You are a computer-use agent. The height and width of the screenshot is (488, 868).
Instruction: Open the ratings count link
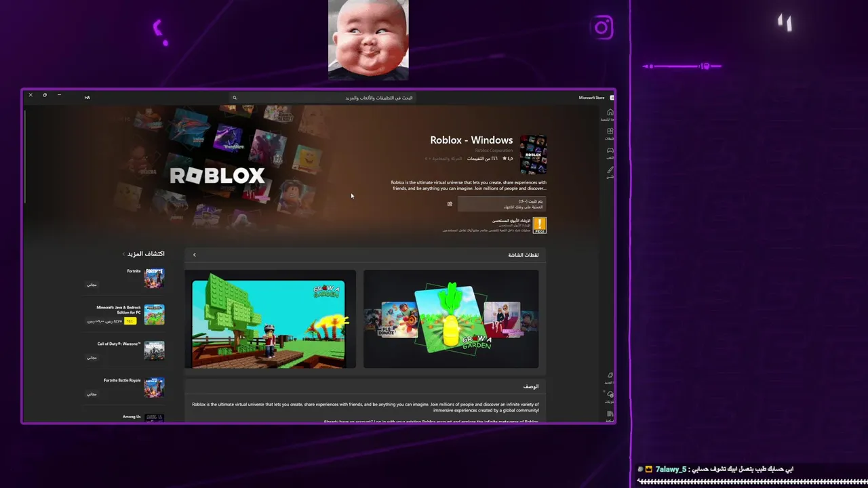(482, 159)
